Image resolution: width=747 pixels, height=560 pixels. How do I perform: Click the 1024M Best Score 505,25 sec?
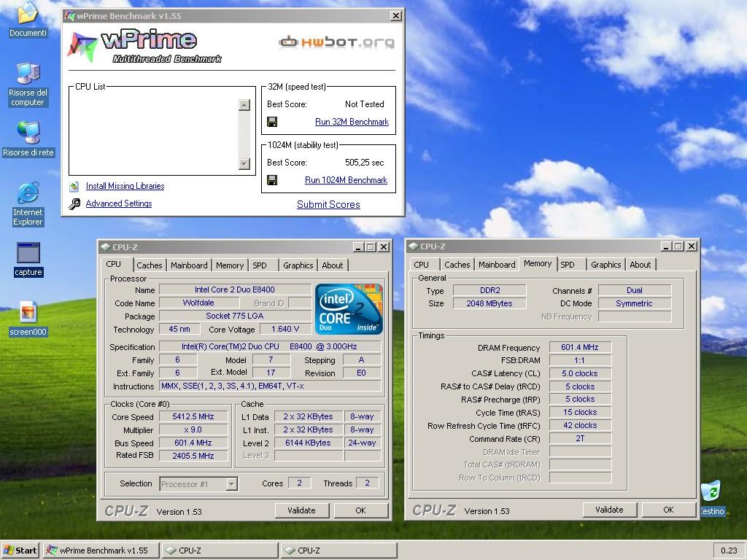(x=364, y=163)
